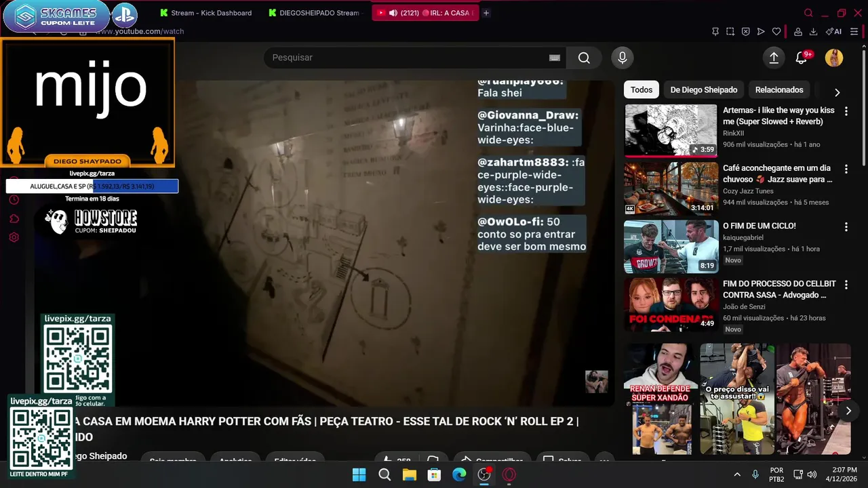This screenshot has width=868, height=488.
Task: Add page to bookmarks heart icon
Action: pos(776,31)
